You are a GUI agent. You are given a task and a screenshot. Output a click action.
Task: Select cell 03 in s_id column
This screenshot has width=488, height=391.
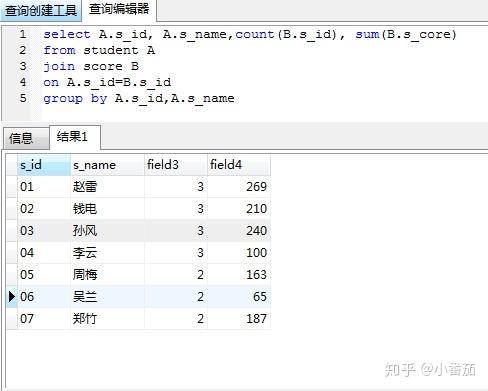[x=44, y=231]
